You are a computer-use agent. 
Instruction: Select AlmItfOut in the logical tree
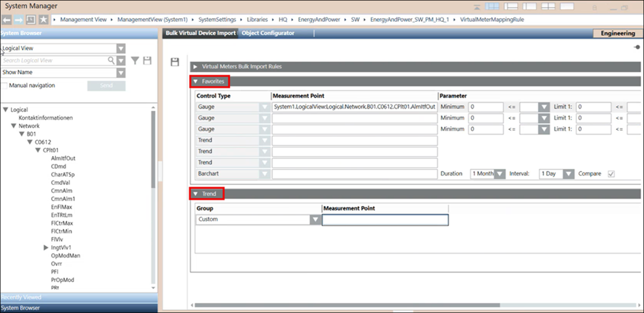[63, 159]
